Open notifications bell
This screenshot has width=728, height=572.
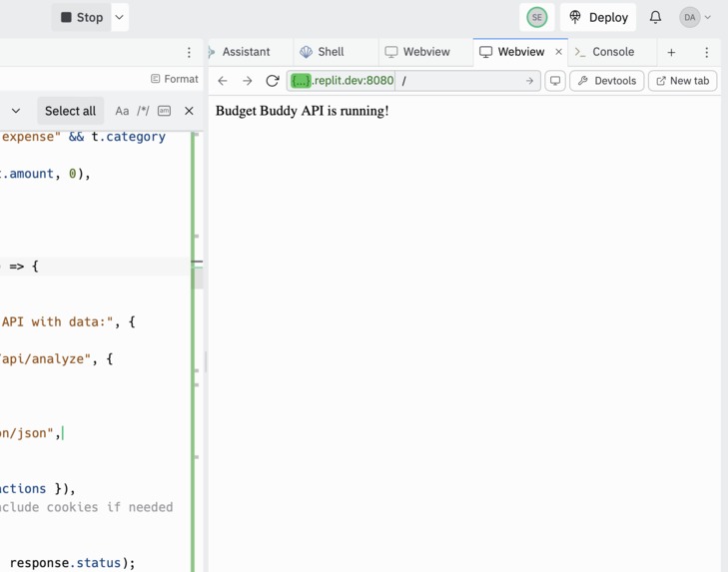(x=655, y=17)
